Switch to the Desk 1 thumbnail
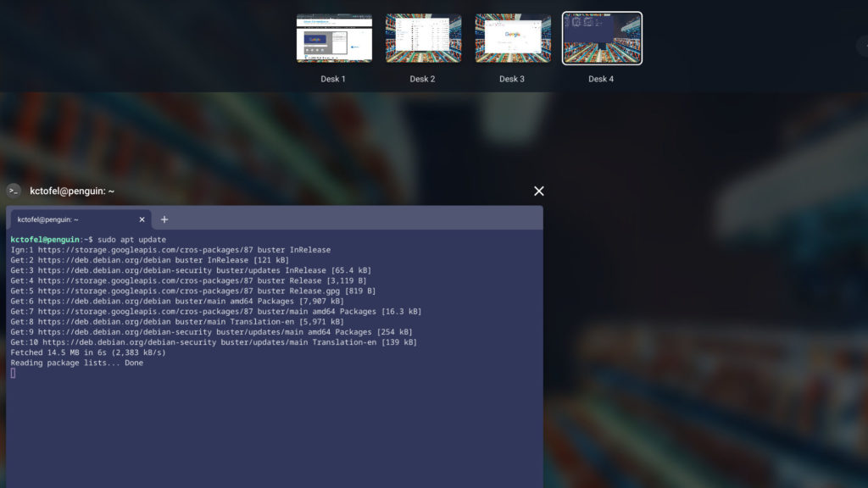This screenshot has width=868, height=488. 334,38
